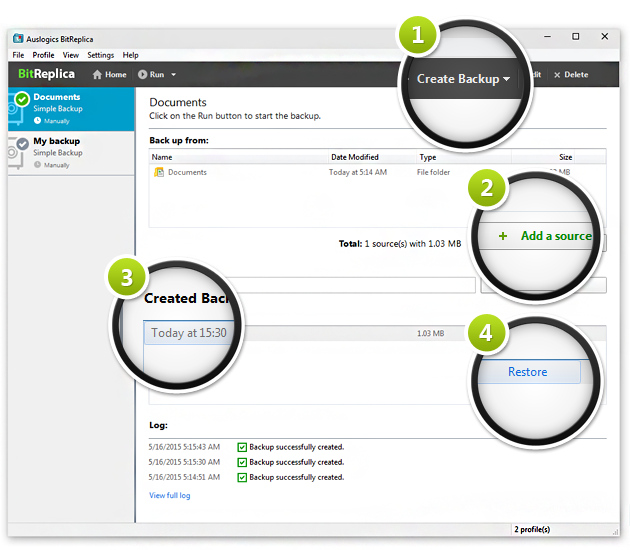Click the Restore button
Image resolution: width=630 pixels, height=550 pixels.
pos(528,372)
